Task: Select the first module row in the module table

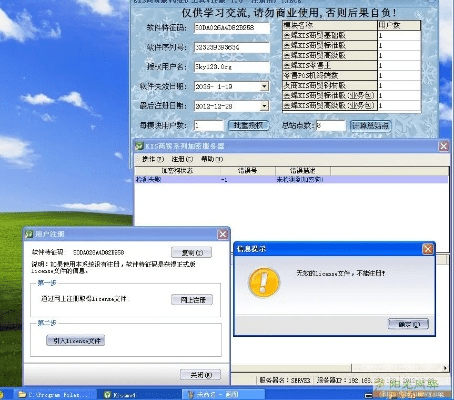Action: 330,35
